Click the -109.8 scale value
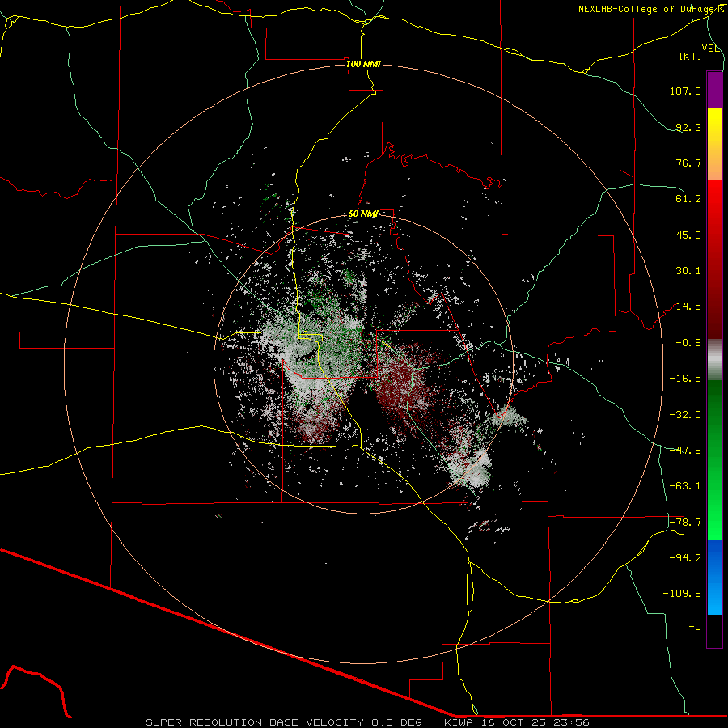This screenshot has height=728, width=728. pyautogui.click(x=682, y=594)
